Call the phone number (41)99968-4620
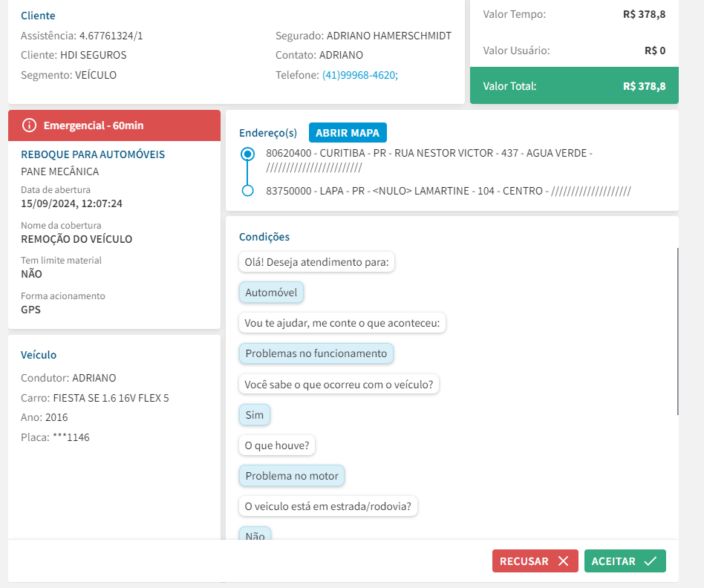This screenshot has width=704, height=588. [x=359, y=75]
